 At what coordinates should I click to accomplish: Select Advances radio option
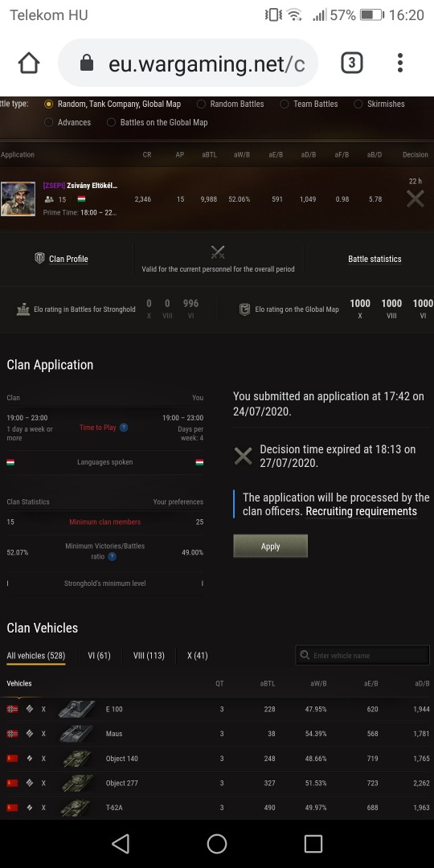[x=49, y=122]
